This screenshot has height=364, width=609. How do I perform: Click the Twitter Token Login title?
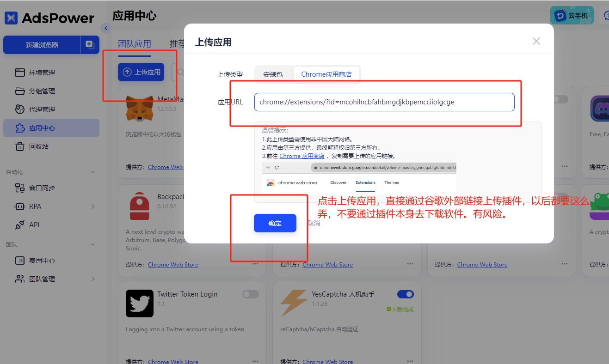(187, 294)
